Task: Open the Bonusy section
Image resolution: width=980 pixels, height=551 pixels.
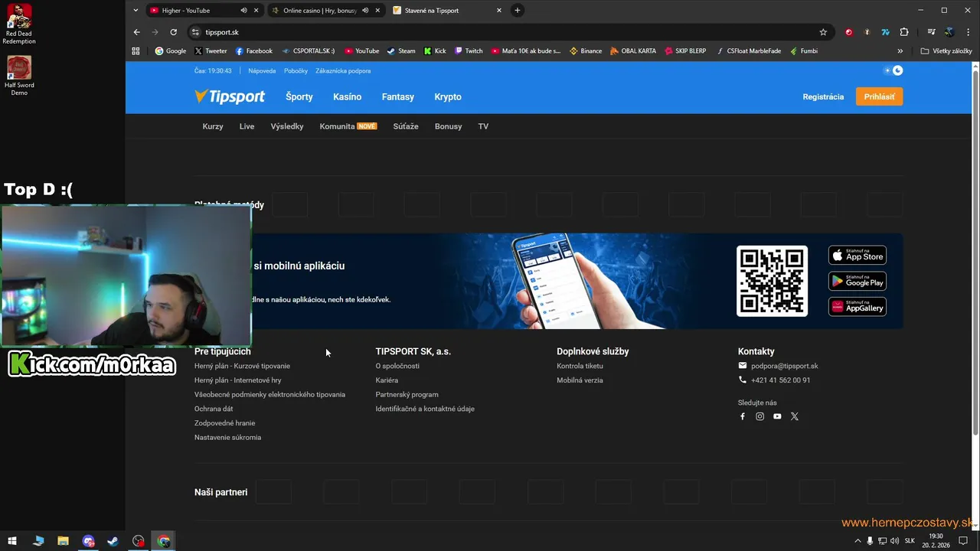Action: pyautogui.click(x=448, y=126)
